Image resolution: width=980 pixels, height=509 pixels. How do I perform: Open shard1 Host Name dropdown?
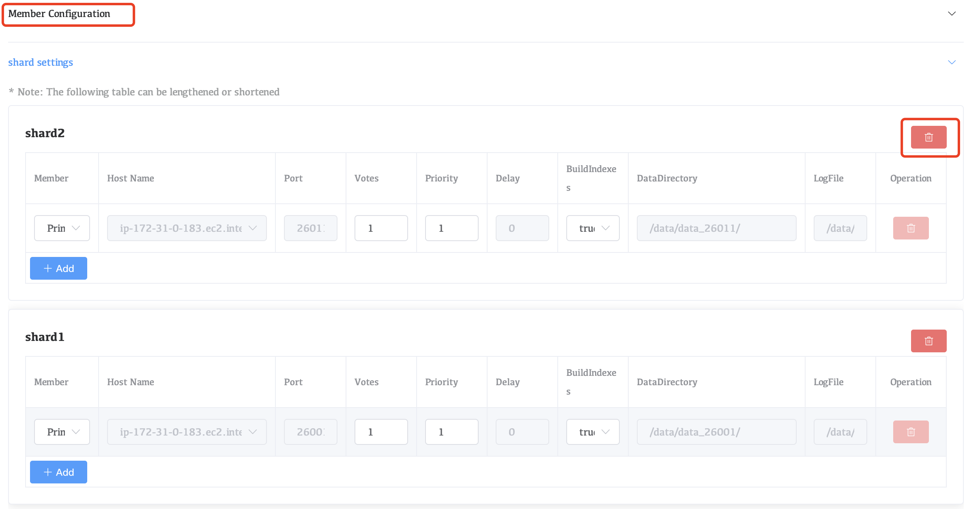187,432
